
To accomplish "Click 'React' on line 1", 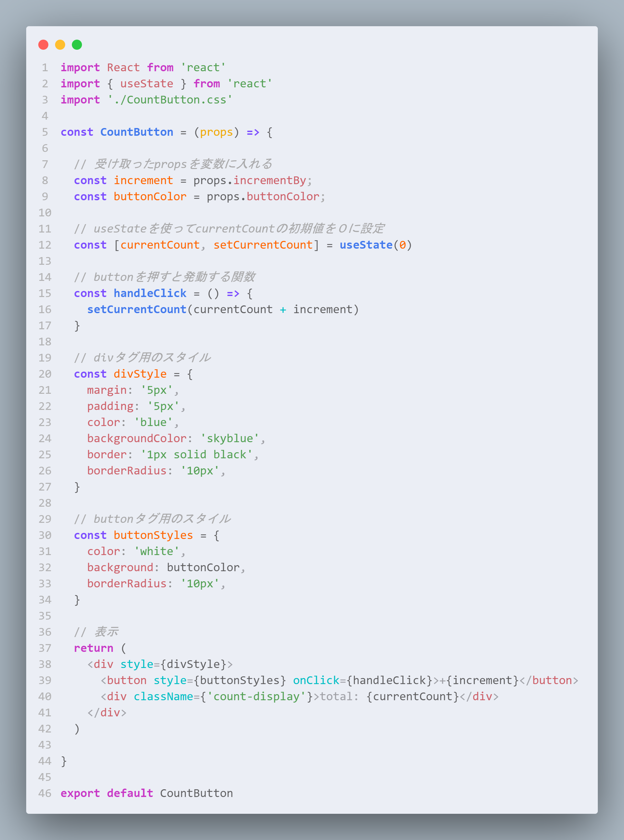I will point(124,67).
